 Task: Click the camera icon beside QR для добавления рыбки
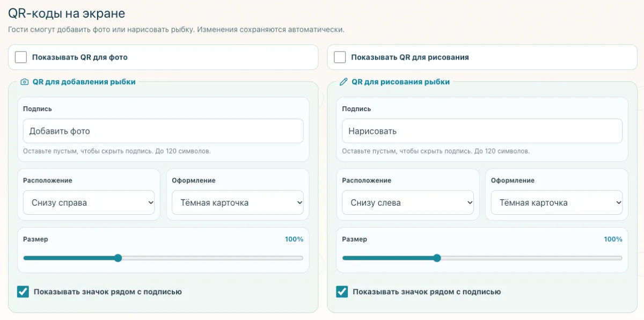(24, 82)
